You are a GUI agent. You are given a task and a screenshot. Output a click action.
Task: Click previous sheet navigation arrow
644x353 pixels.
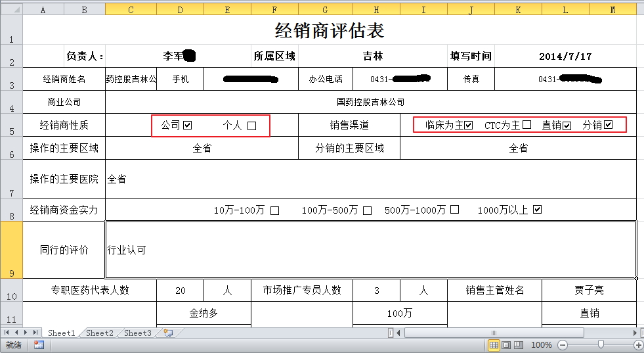coord(16,333)
